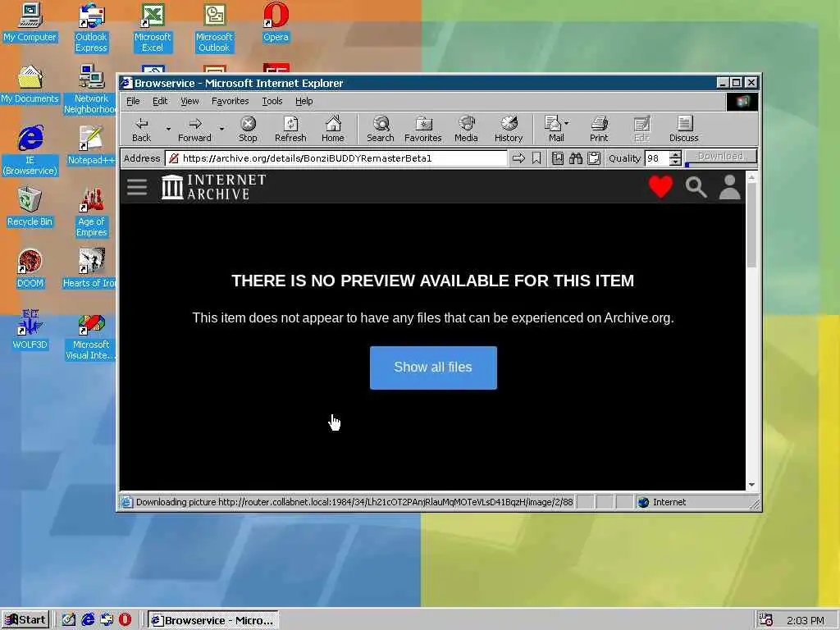Click the Go arrow next to address bar
This screenshot has height=630, width=840.
(x=518, y=158)
